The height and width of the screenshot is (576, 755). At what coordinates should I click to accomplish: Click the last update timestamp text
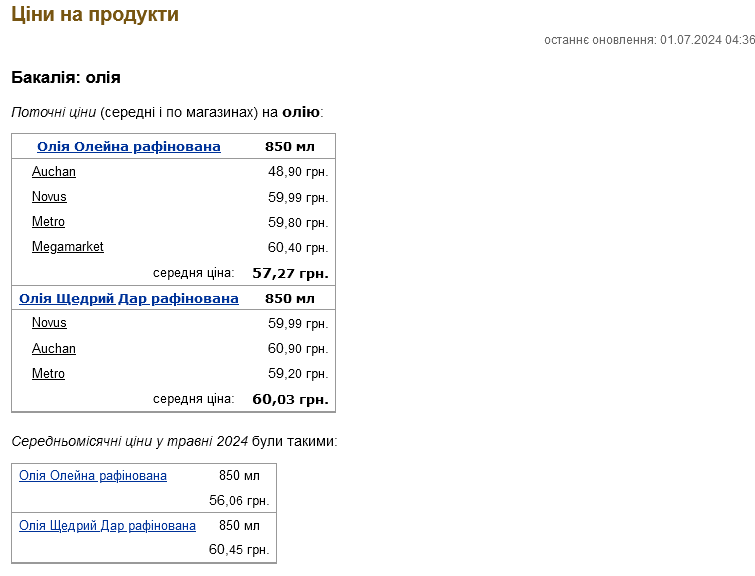(x=649, y=40)
